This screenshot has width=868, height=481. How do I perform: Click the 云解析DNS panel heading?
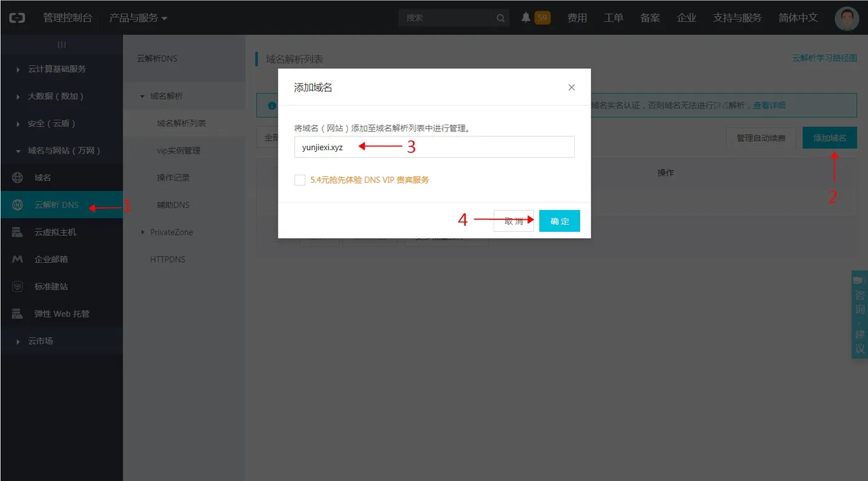point(157,58)
